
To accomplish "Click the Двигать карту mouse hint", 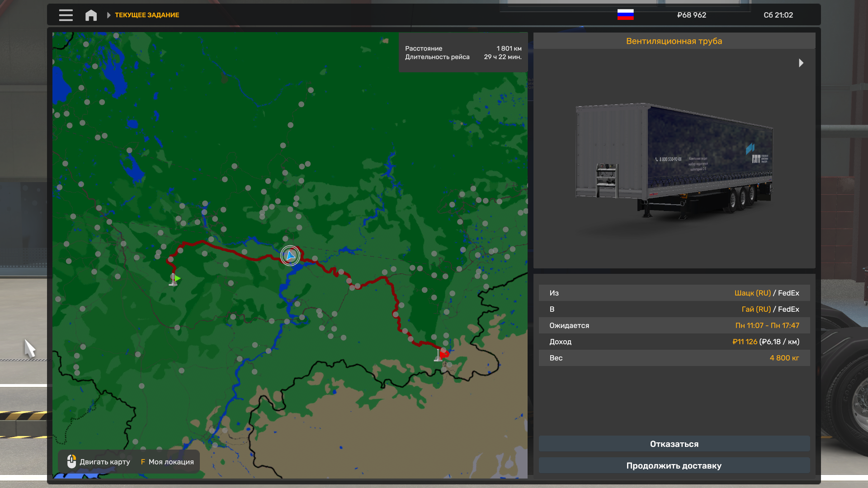I will tap(99, 461).
